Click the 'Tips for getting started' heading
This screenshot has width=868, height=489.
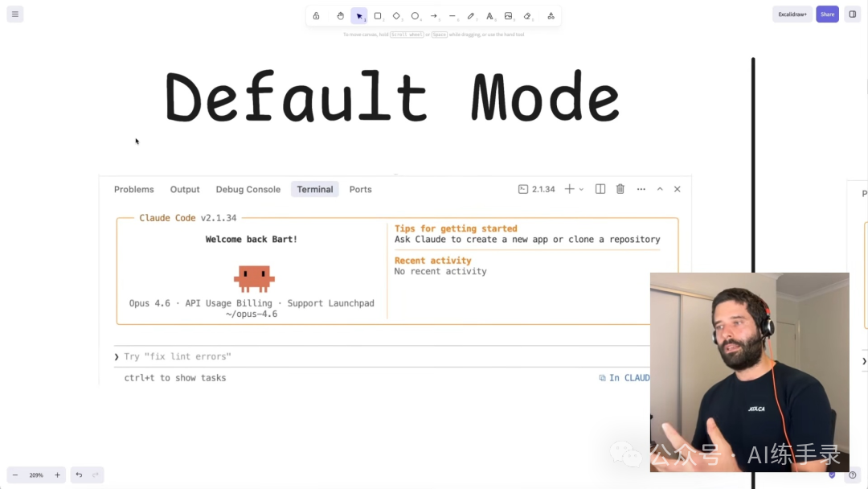pyautogui.click(x=456, y=228)
